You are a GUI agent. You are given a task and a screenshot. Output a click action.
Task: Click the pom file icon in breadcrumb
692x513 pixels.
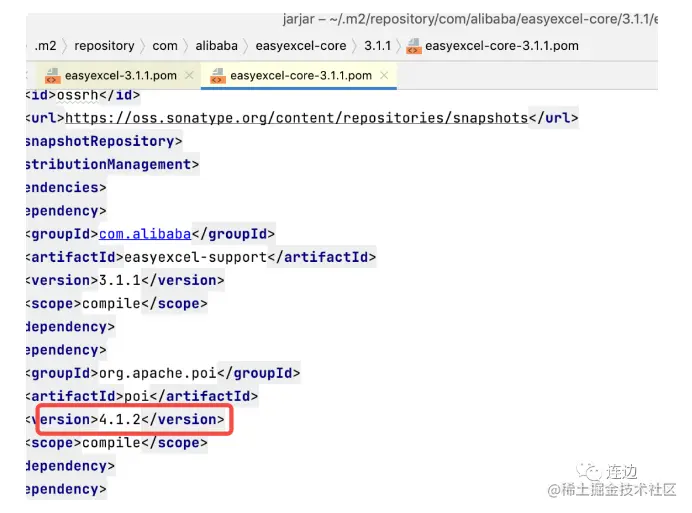[414, 46]
